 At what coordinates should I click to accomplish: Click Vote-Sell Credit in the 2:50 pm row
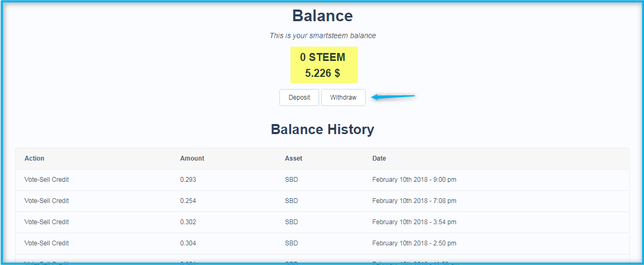[x=47, y=243]
